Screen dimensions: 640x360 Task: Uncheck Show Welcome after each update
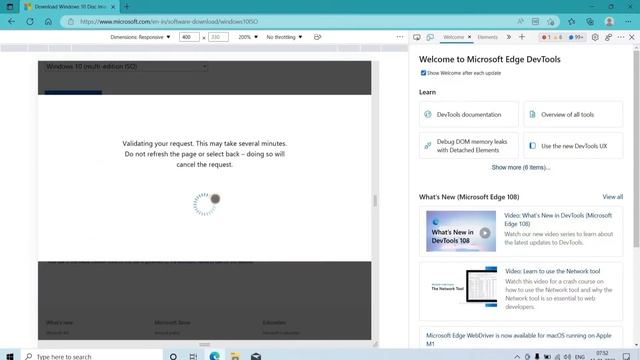(x=423, y=73)
